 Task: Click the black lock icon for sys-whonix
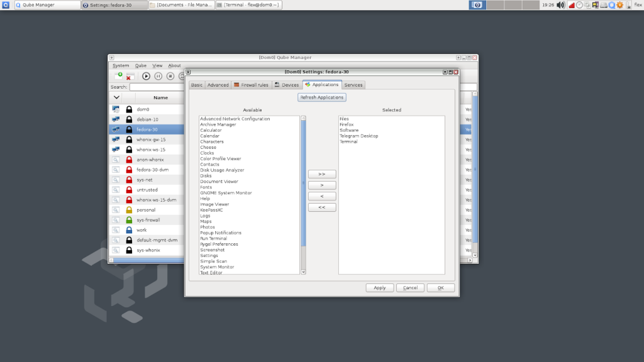click(129, 250)
